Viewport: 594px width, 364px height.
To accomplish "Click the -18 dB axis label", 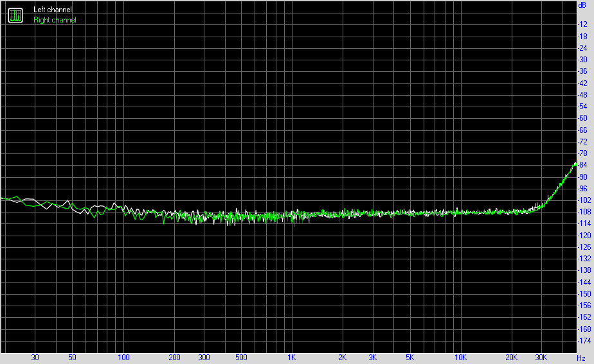I will 582,37.
